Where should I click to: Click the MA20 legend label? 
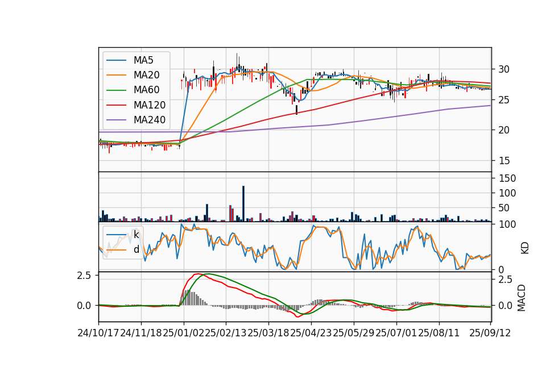tap(146, 75)
